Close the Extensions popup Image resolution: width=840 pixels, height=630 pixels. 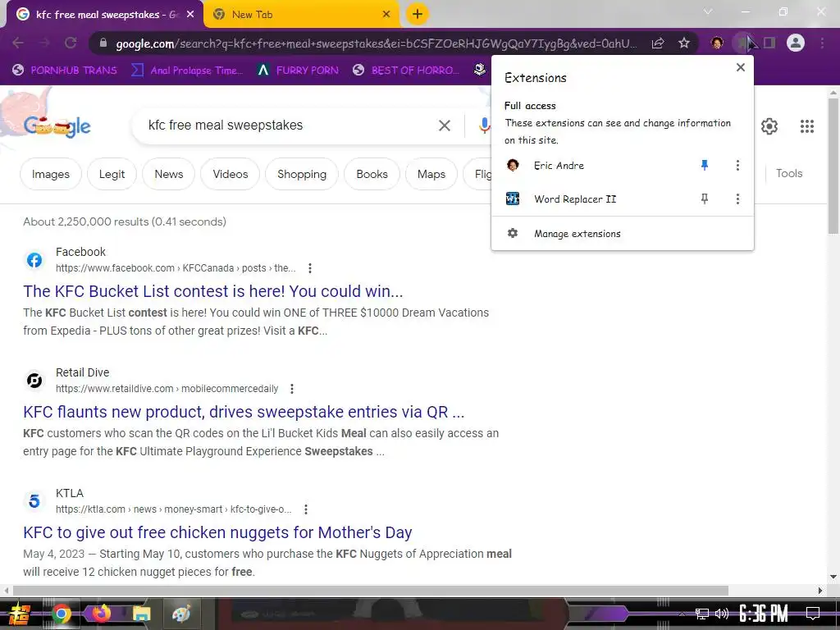pos(741,67)
